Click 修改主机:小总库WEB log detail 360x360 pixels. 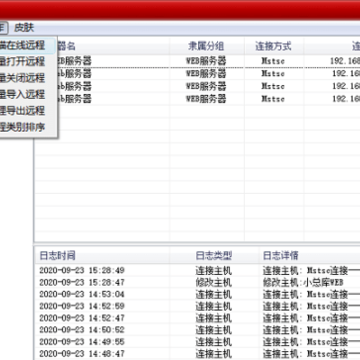click(x=303, y=283)
